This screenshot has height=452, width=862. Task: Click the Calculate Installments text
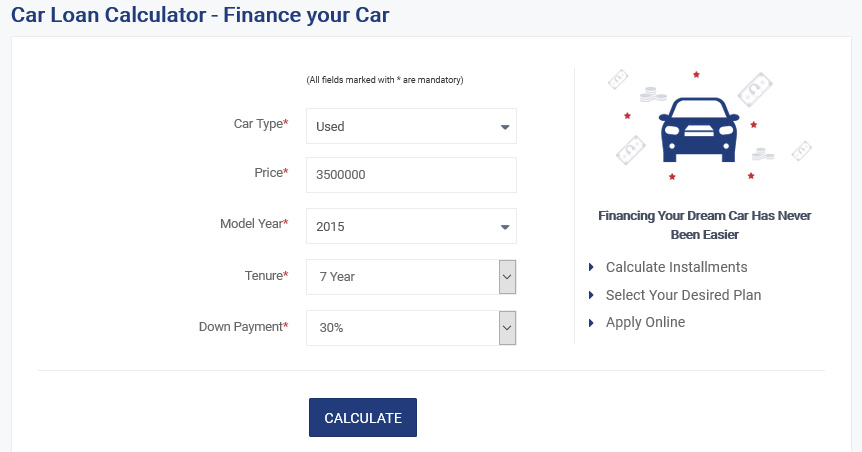(x=677, y=267)
